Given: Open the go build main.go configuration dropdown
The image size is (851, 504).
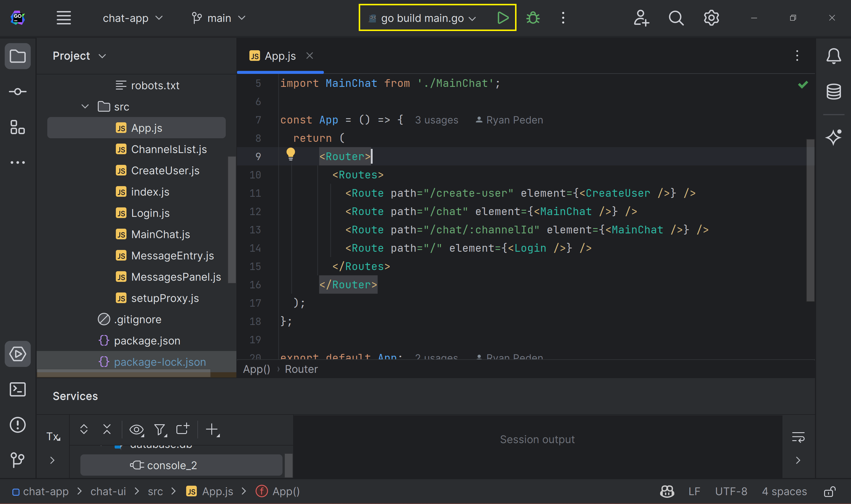Looking at the screenshot, I should [x=423, y=18].
